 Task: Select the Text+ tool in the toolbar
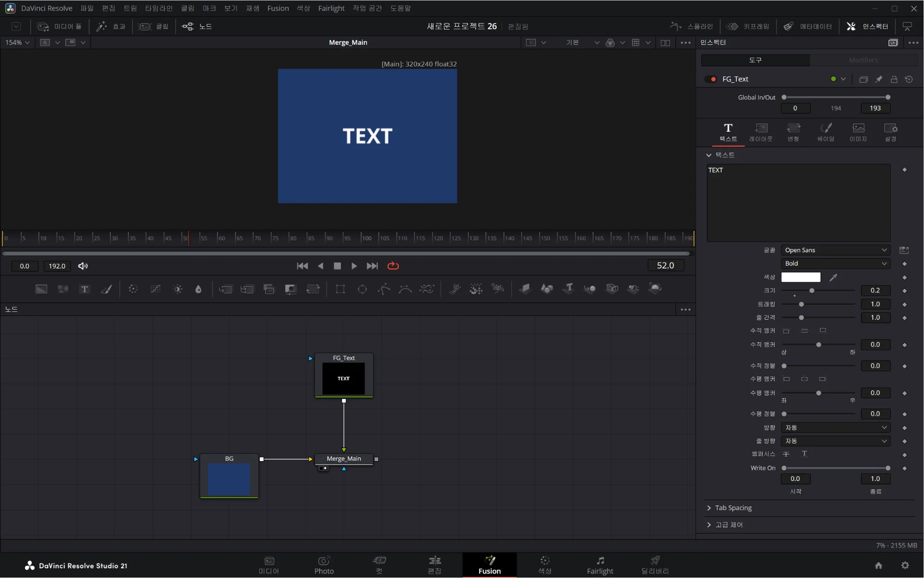(x=85, y=289)
